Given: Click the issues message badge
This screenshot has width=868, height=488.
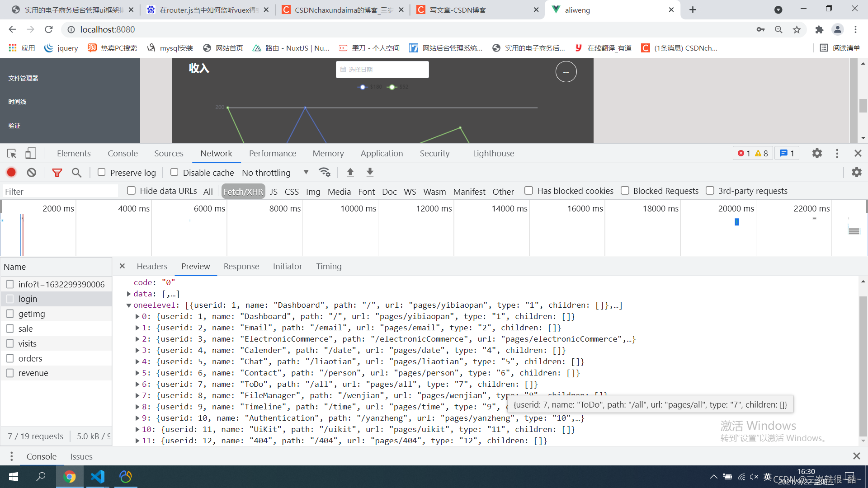Looking at the screenshot, I should [787, 154].
